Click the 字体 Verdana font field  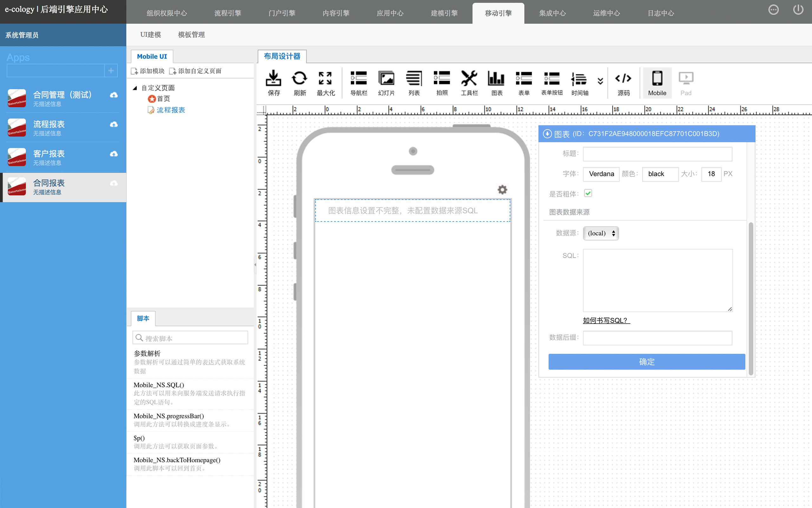pos(601,174)
